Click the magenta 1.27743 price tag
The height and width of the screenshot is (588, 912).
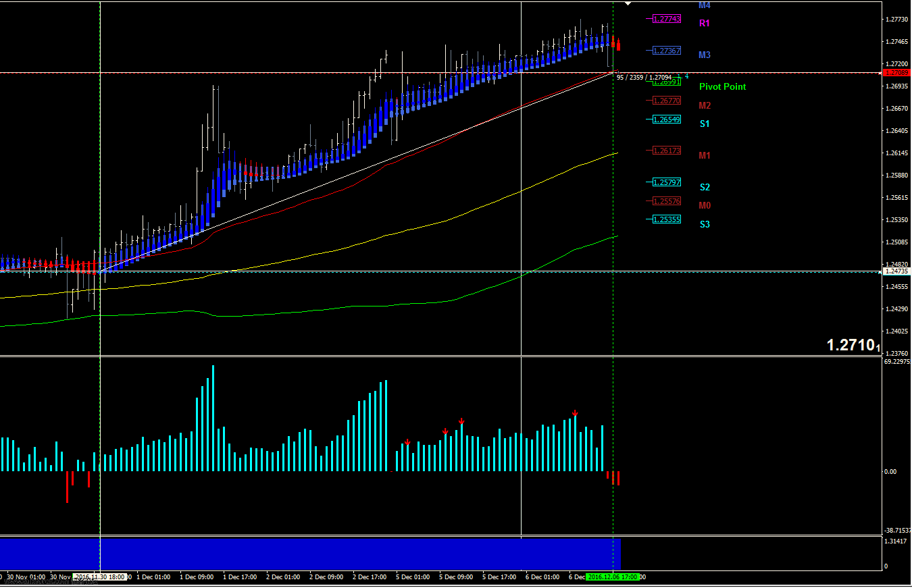tap(666, 19)
